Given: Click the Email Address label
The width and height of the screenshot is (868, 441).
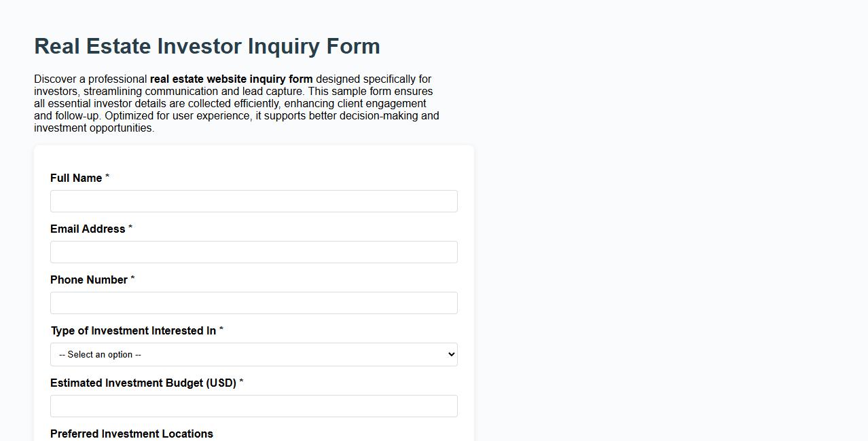Looking at the screenshot, I should point(87,229).
